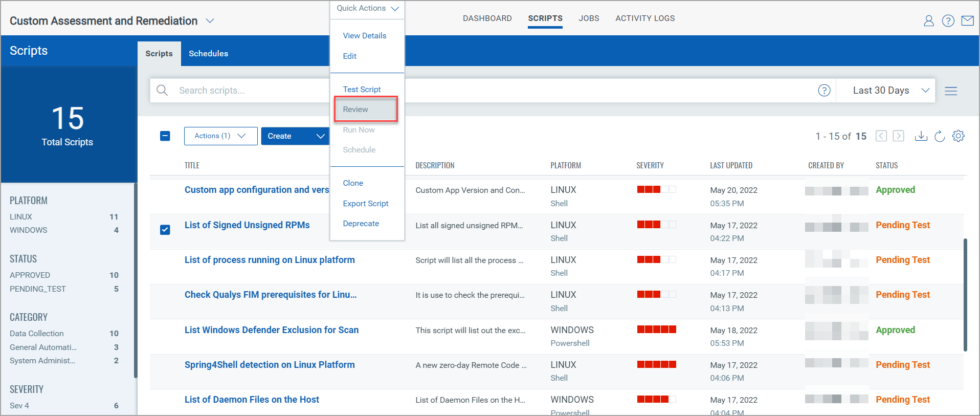Click the Search scripts input field
The image size is (980, 416).
[x=246, y=91]
